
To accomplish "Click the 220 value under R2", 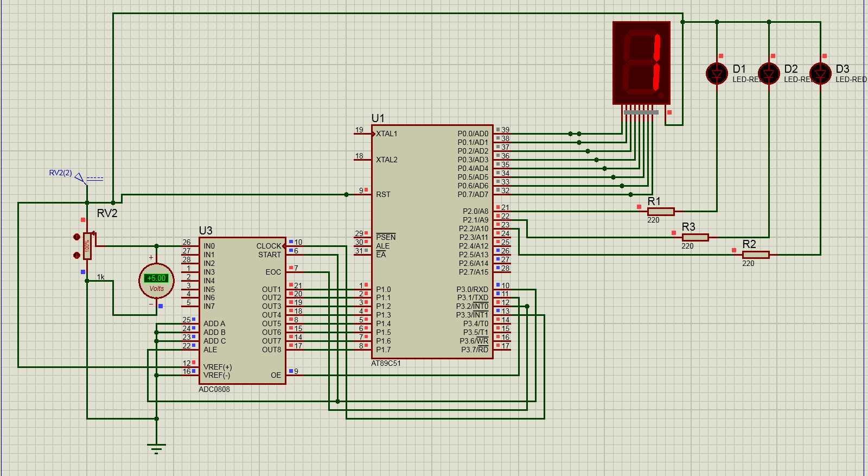I will click(x=748, y=263).
